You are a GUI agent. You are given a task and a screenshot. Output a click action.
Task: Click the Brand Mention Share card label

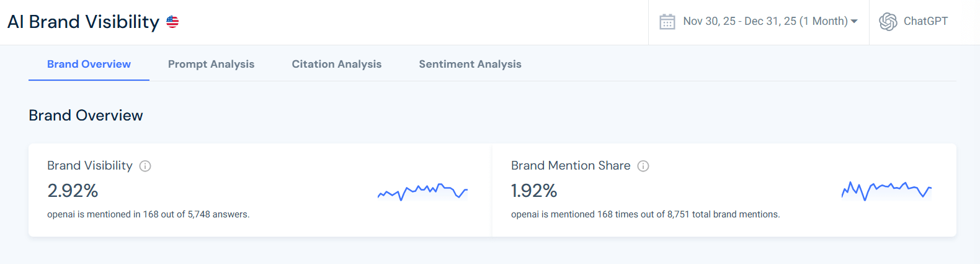[571, 166]
